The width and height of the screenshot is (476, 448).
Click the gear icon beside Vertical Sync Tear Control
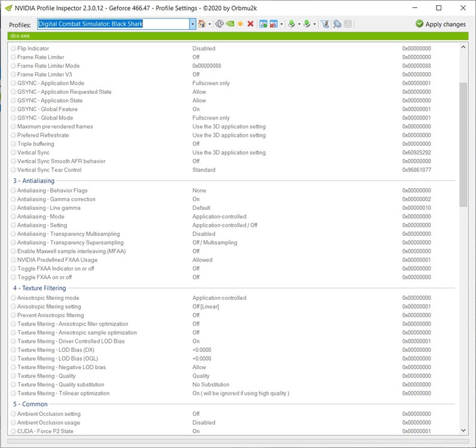pos(13,170)
